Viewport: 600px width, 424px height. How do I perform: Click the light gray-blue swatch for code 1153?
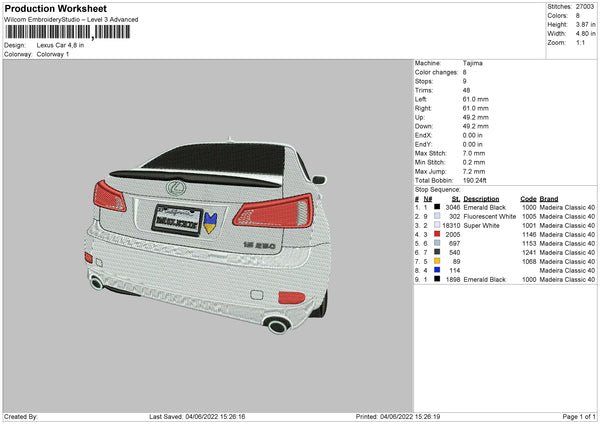click(437, 244)
